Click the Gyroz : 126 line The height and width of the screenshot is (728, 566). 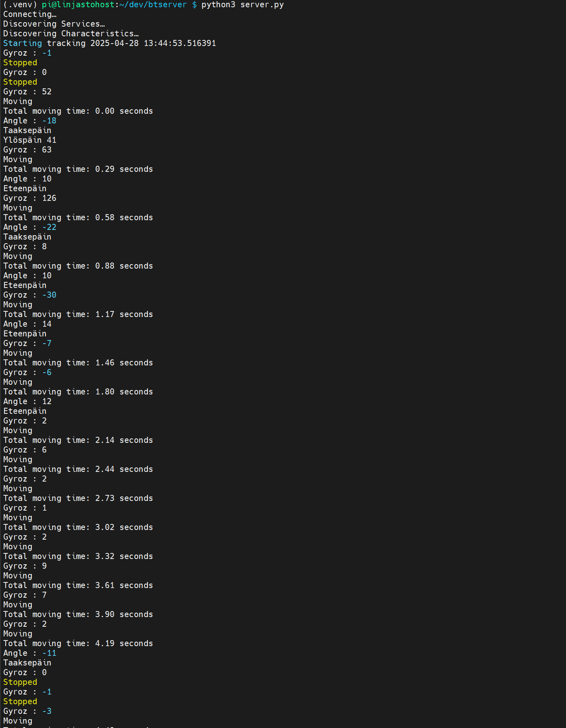tap(30, 198)
